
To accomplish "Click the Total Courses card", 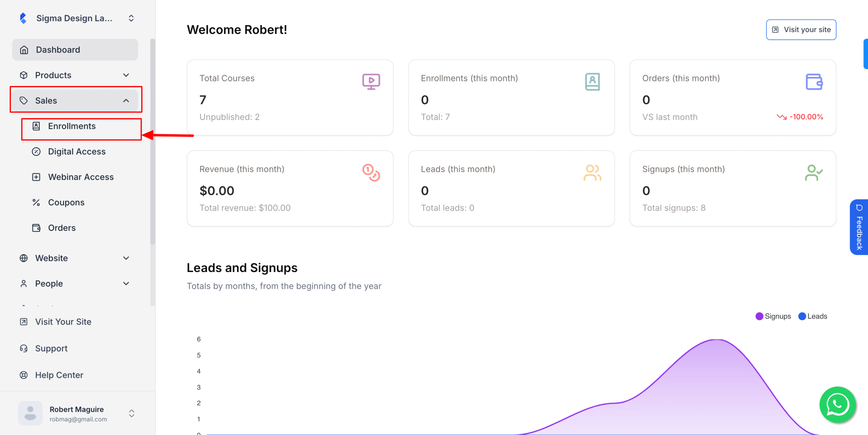I will tap(290, 98).
